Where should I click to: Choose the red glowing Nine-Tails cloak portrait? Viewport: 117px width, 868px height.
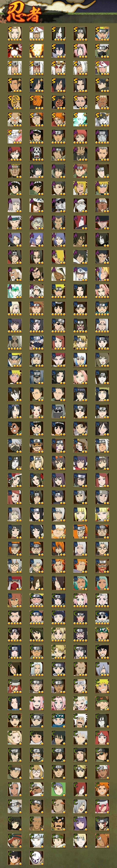(x=14, y=51)
